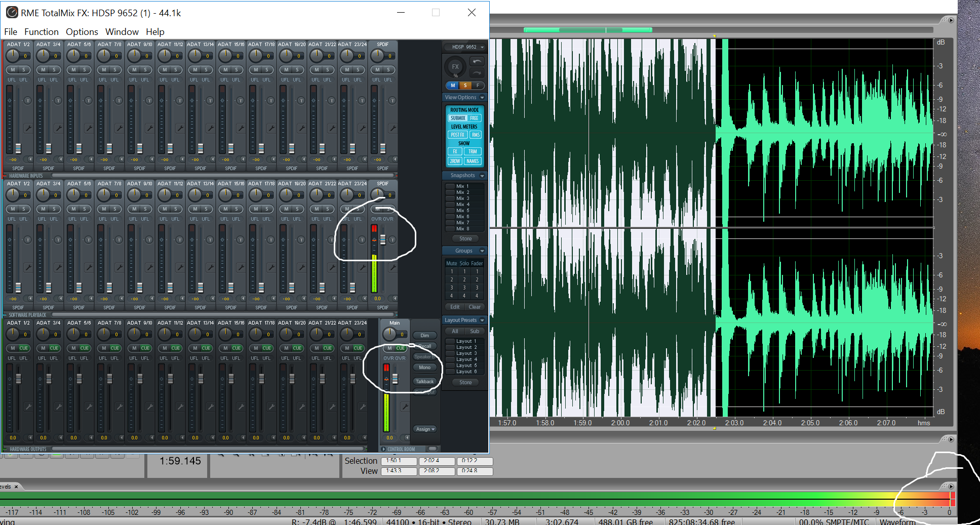
Task: Open settings wrench for hardware input ADAT 1/2
Action: tap(28, 129)
